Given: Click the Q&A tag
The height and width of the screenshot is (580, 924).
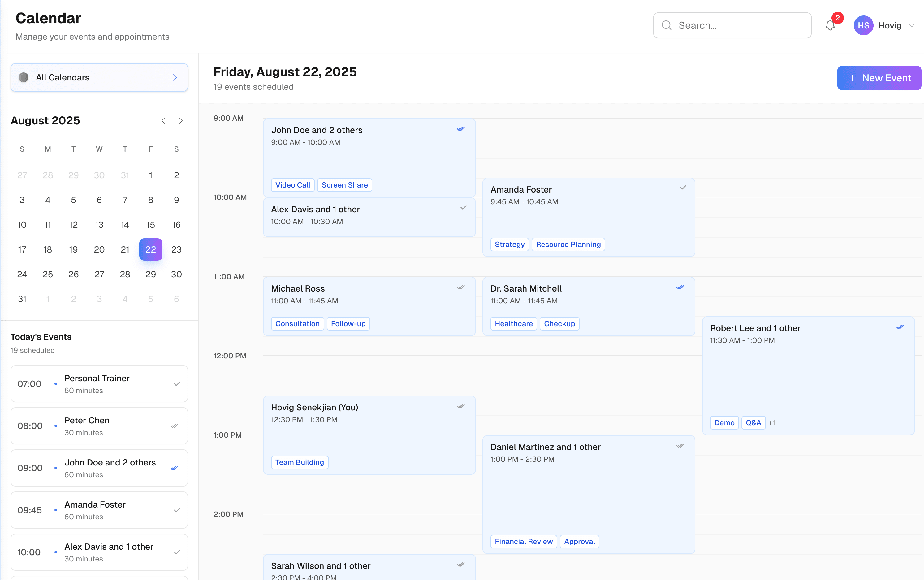Looking at the screenshot, I should click(753, 422).
